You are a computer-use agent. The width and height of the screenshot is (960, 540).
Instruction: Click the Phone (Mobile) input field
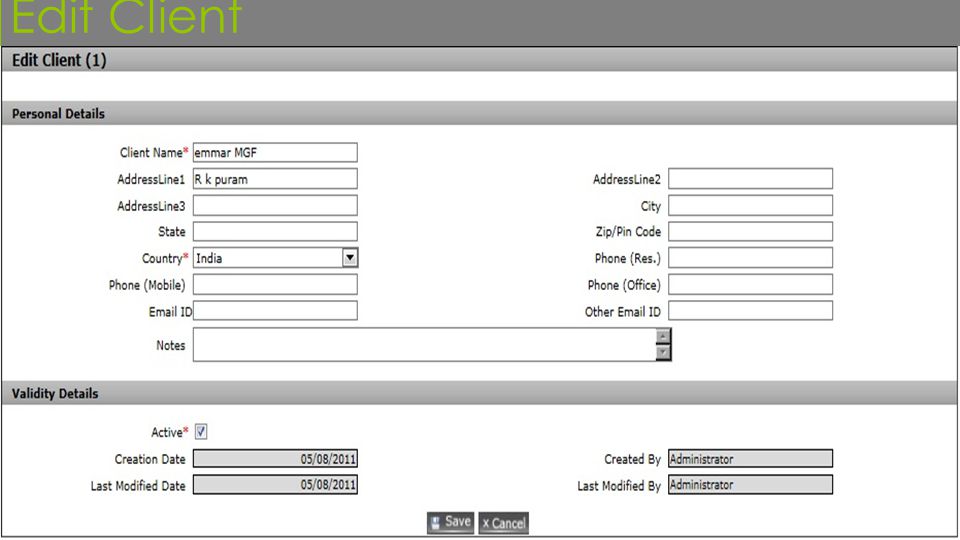pyautogui.click(x=275, y=285)
